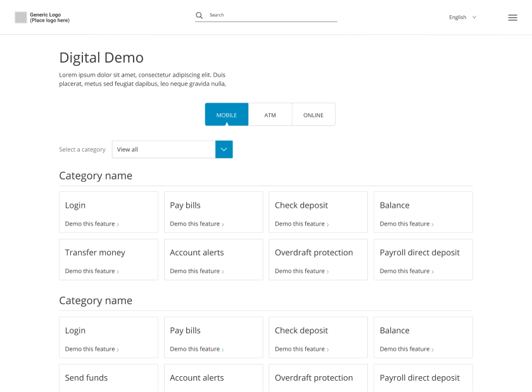Click Demo this feature under second Check deposit
The image size is (532, 392).
(x=301, y=349)
